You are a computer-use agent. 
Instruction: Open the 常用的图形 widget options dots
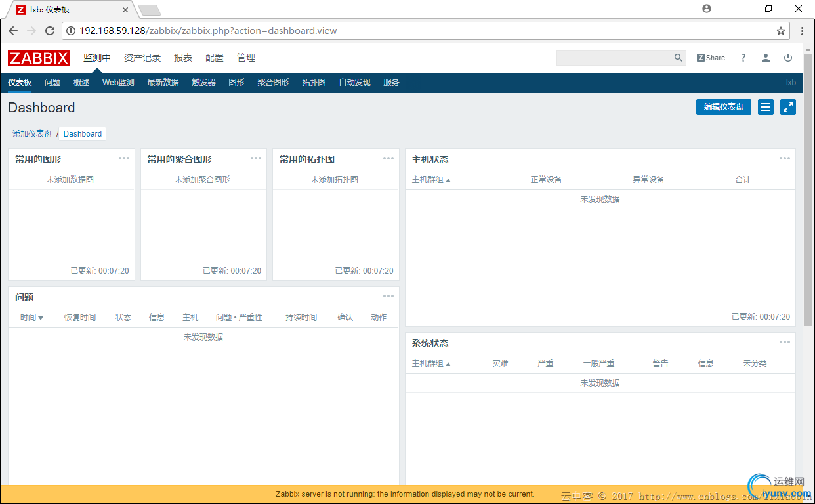(x=124, y=158)
